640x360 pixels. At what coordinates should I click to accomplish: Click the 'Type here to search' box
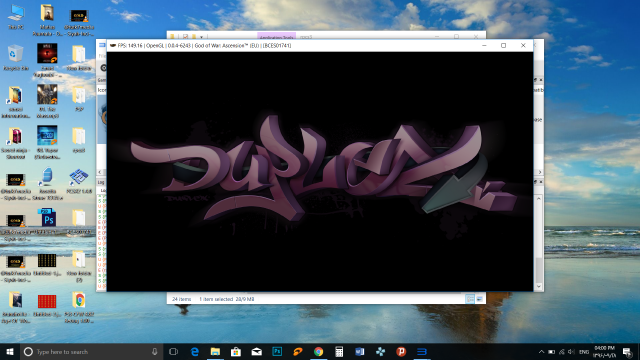(x=91, y=351)
